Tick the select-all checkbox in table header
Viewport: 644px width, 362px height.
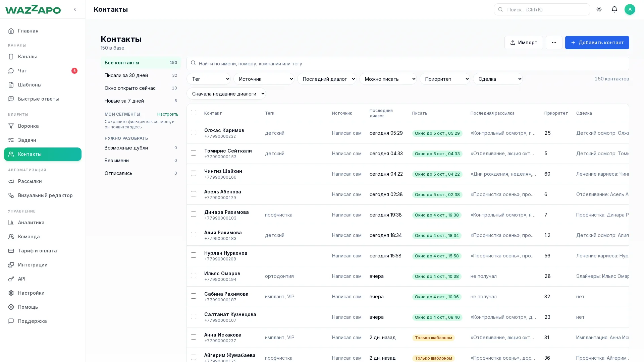[194, 113]
